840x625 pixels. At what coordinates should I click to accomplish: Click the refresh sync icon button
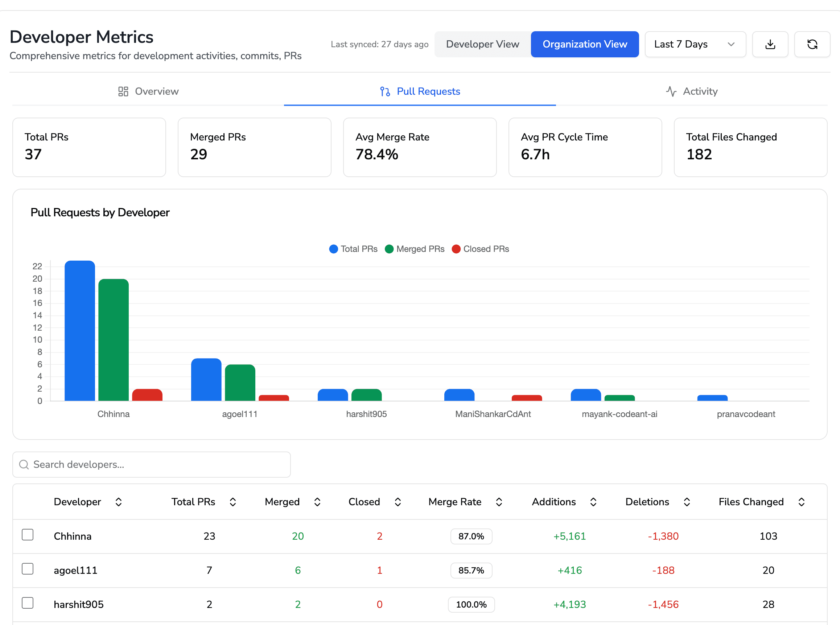click(812, 44)
